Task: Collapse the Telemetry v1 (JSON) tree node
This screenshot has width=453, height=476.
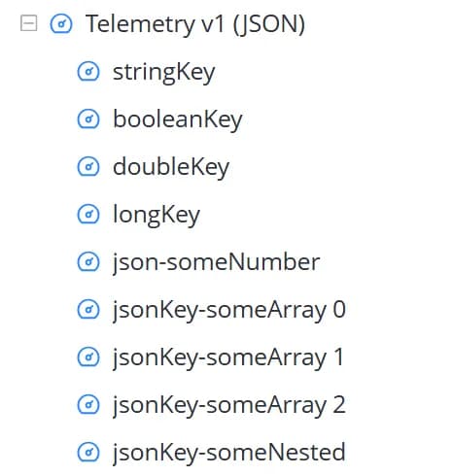Action: pyautogui.click(x=28, y=23)
